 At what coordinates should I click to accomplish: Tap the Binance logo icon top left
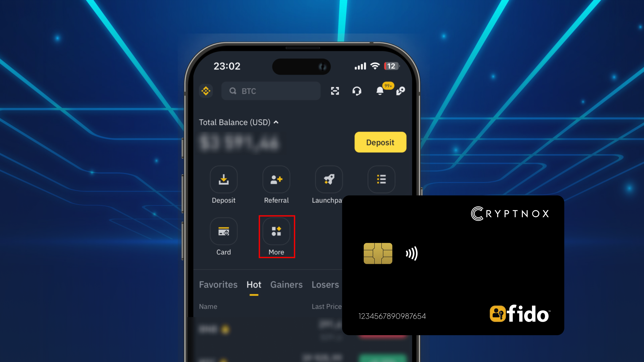[206, 91]
